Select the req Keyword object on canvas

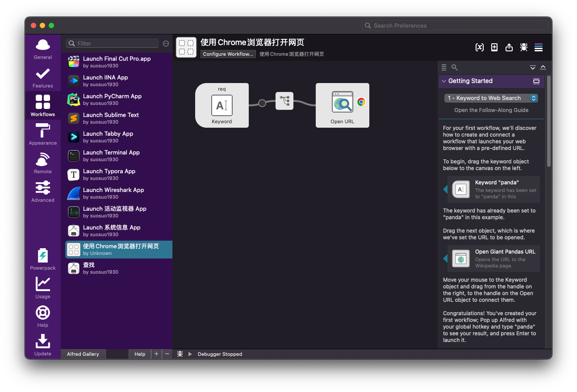point(222,105)
